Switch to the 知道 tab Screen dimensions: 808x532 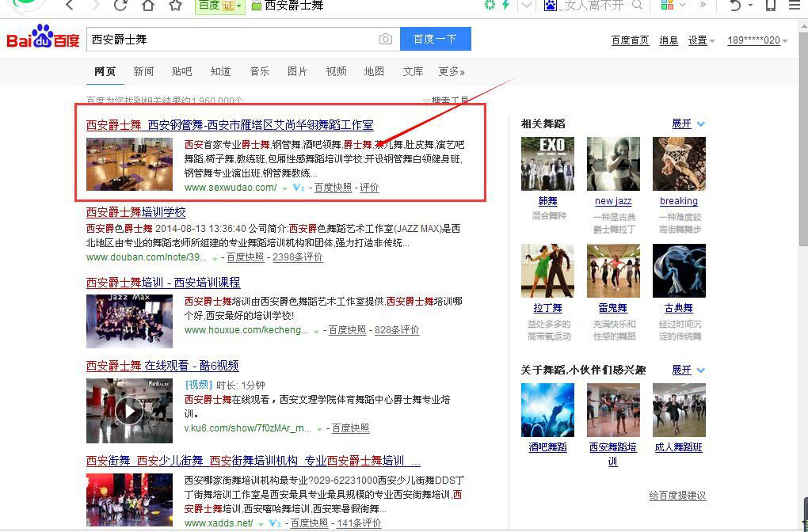click(x=220, y=71)
